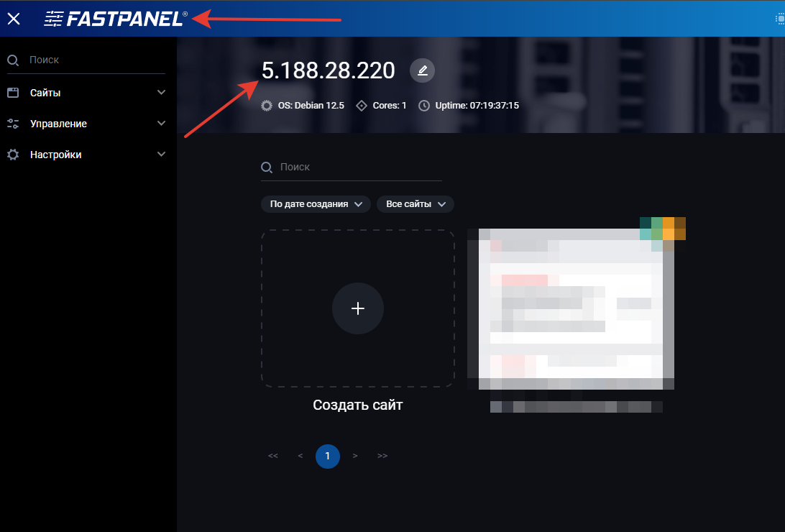The height and width of the screenshot is (532, 785).
Task: Expand the Сайты menu chevron
Action: 161,93
